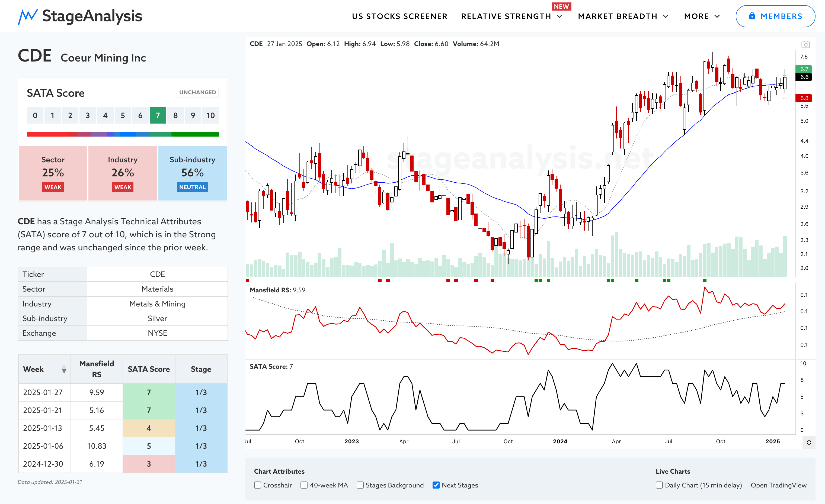Toggle the Crosshair checkbox
The height and width of the screenshot is (504, 825).
coord(257,485)
